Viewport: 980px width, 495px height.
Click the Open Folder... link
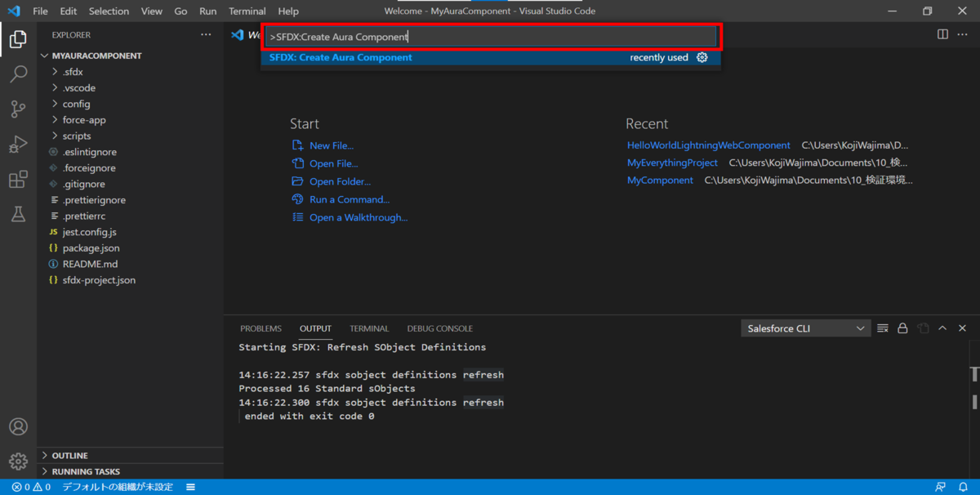click(340, 181)
